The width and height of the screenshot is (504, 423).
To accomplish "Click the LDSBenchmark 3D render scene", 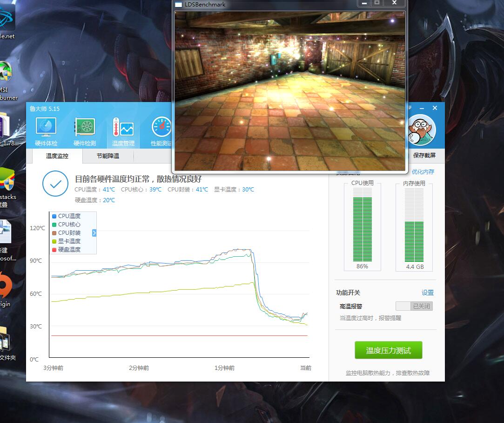I will tap(289, 91).
